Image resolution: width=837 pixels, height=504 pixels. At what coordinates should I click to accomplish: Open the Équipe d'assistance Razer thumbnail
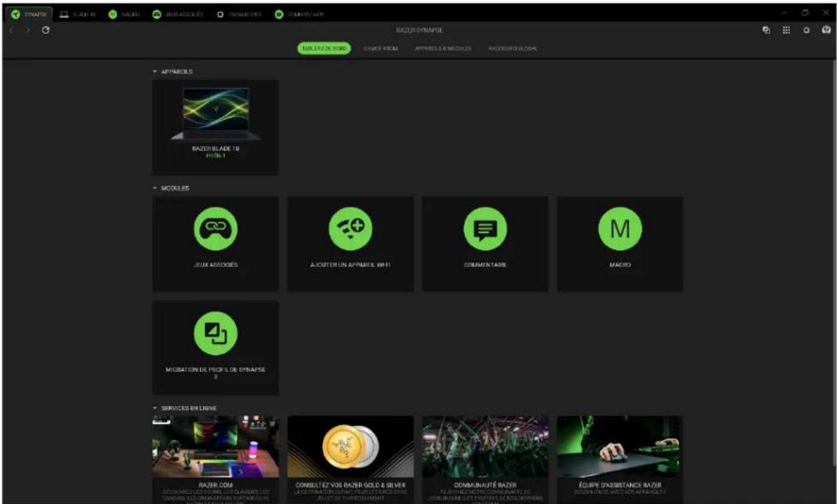click(620, 446)
